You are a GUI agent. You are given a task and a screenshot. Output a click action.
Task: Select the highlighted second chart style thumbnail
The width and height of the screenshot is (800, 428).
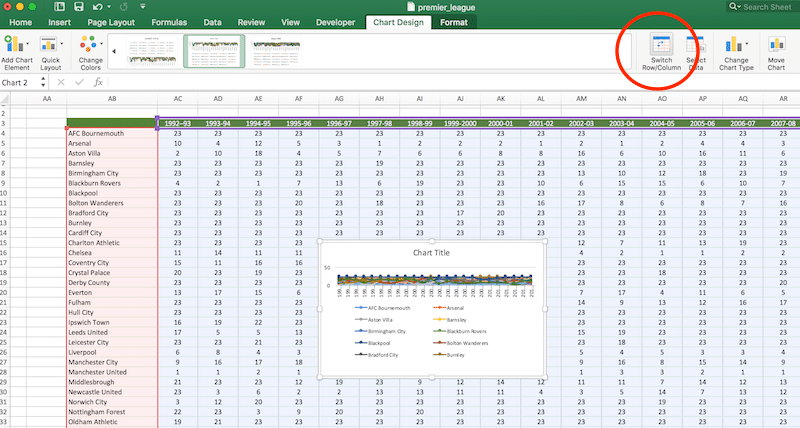point(214,51)
